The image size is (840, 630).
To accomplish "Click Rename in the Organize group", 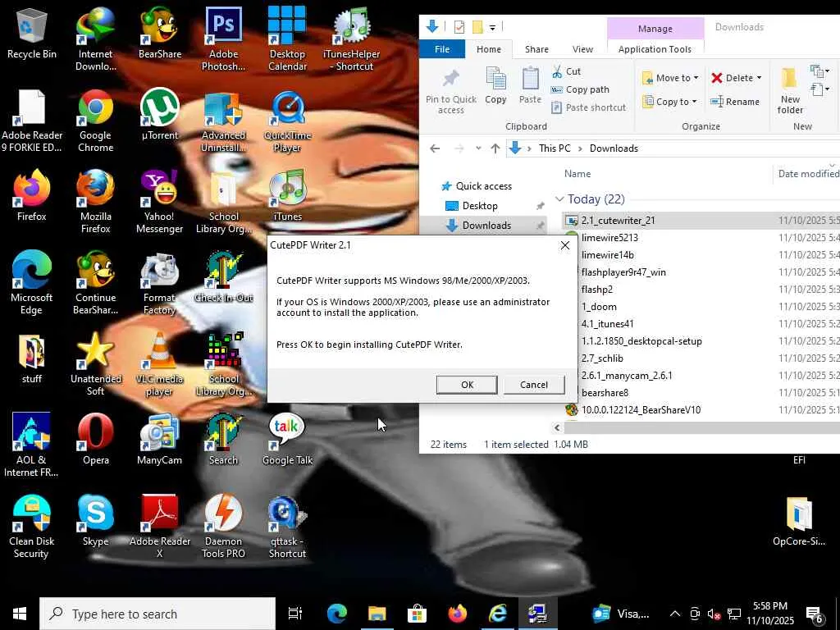I will tap(734, 102).
